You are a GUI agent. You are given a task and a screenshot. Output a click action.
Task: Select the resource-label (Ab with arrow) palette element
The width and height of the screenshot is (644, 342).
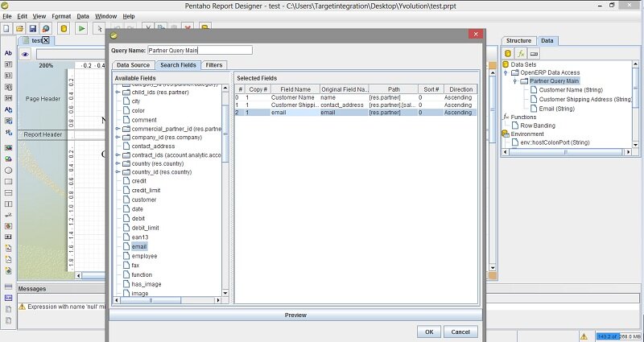point(8,109)
